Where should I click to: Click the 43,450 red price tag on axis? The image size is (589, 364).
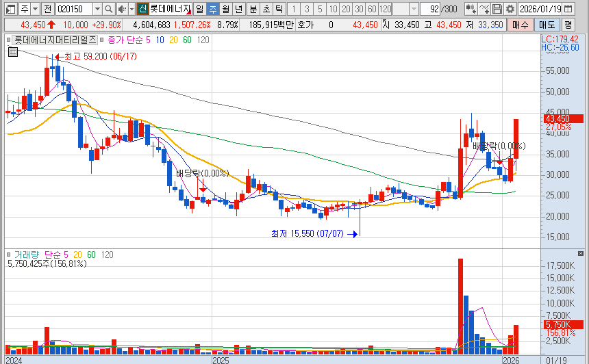click(564, 119)
